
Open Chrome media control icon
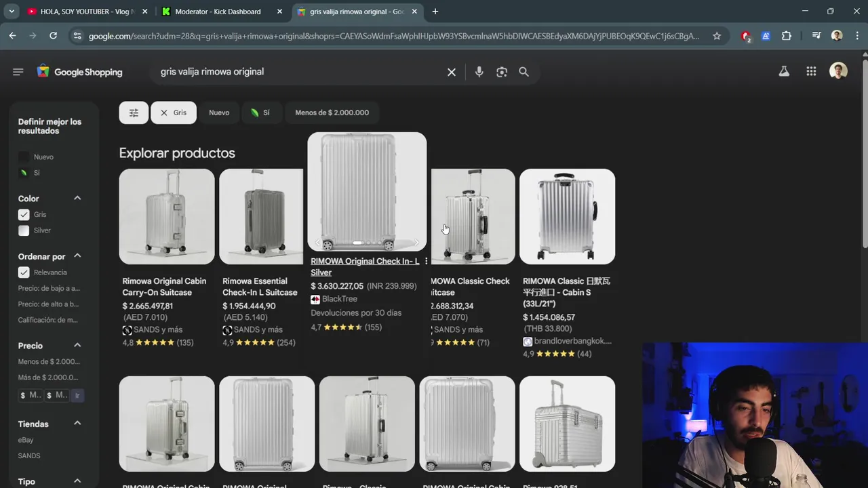tap(816, 36)
